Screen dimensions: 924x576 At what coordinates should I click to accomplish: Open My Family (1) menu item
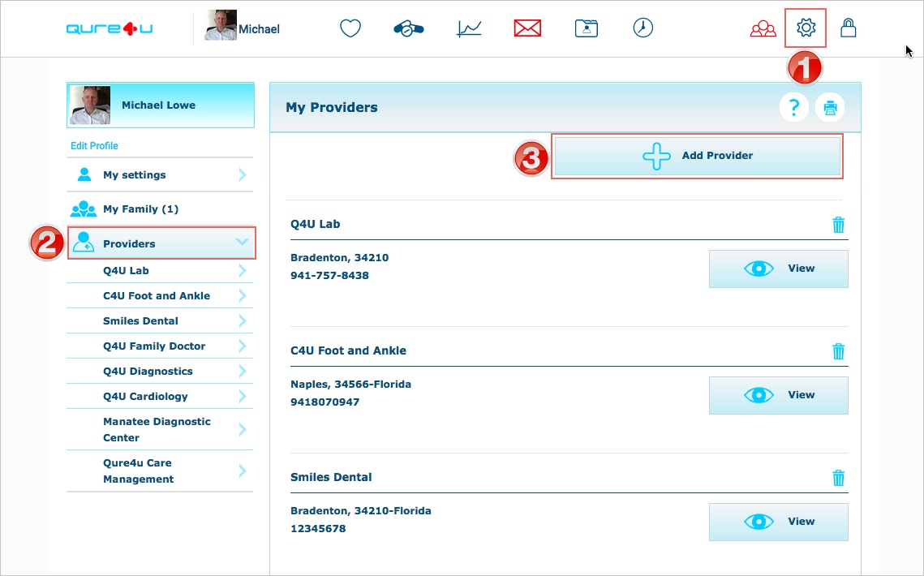[x=160, y=208]
